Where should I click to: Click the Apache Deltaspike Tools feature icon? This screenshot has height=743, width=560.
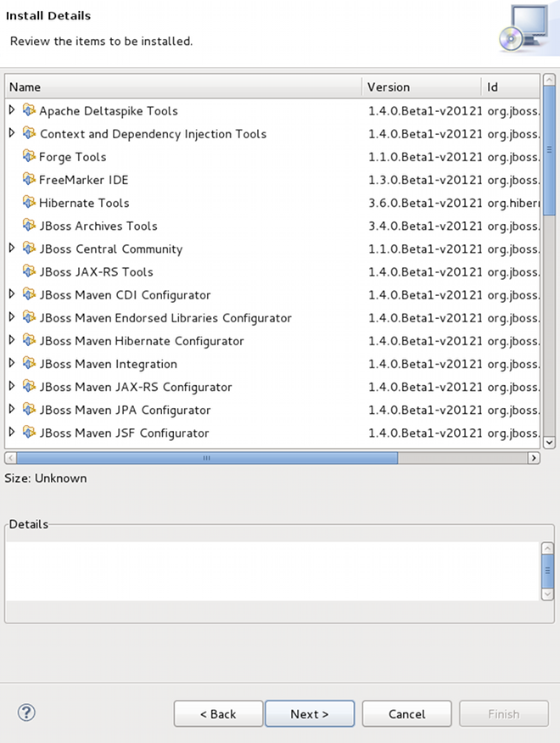click(x=29, y=110)
